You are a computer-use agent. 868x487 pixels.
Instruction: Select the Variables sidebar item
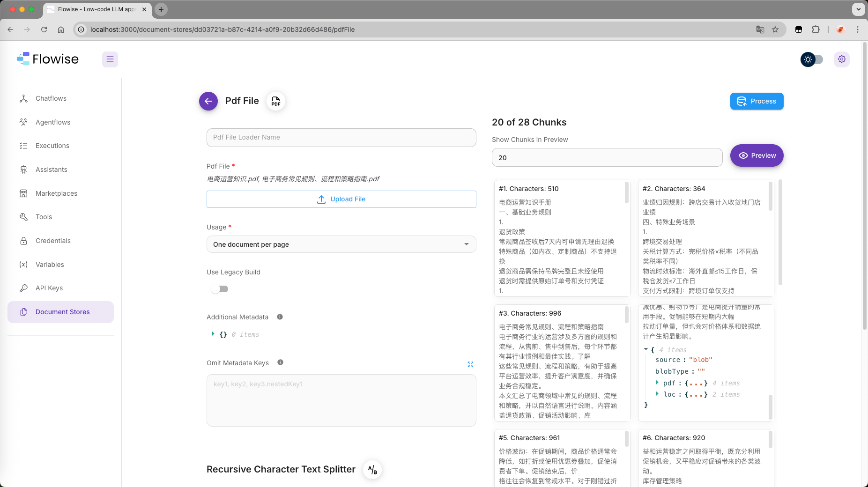(50, 265)
